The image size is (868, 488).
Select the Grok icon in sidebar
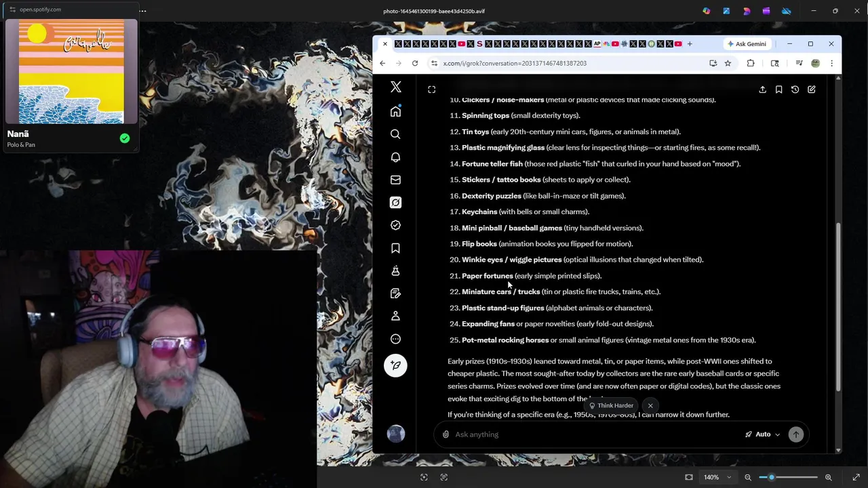coord(395,203)
